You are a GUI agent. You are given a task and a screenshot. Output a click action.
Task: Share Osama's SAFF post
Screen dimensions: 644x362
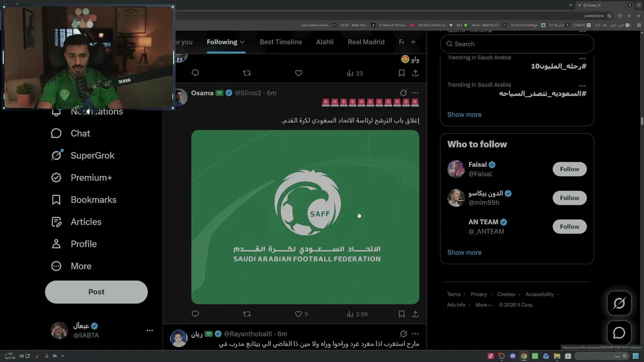(415, 314)
